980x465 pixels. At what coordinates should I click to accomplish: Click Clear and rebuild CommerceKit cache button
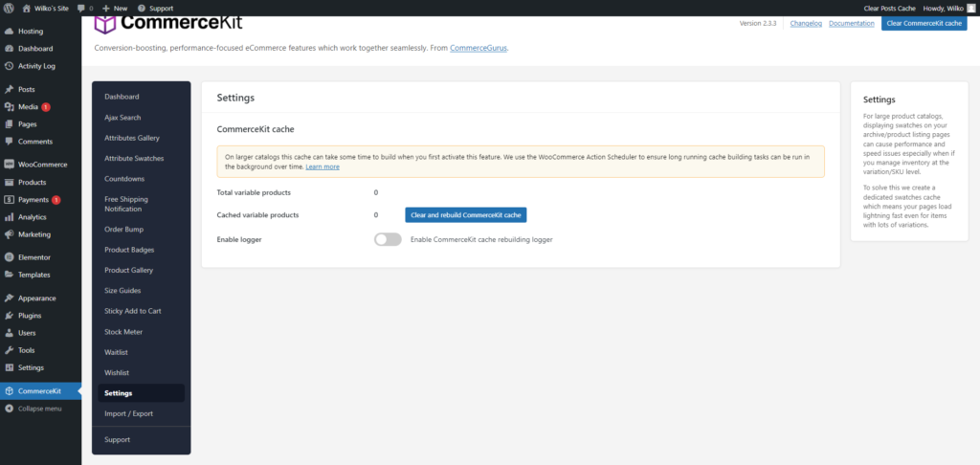pos(466,215)
